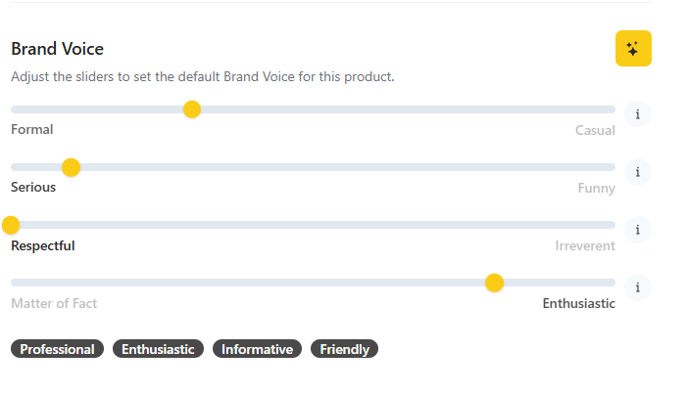Click the Matter of Fact label
The height and width of the screenshot is (395, 688).
(x=54, y=303)
